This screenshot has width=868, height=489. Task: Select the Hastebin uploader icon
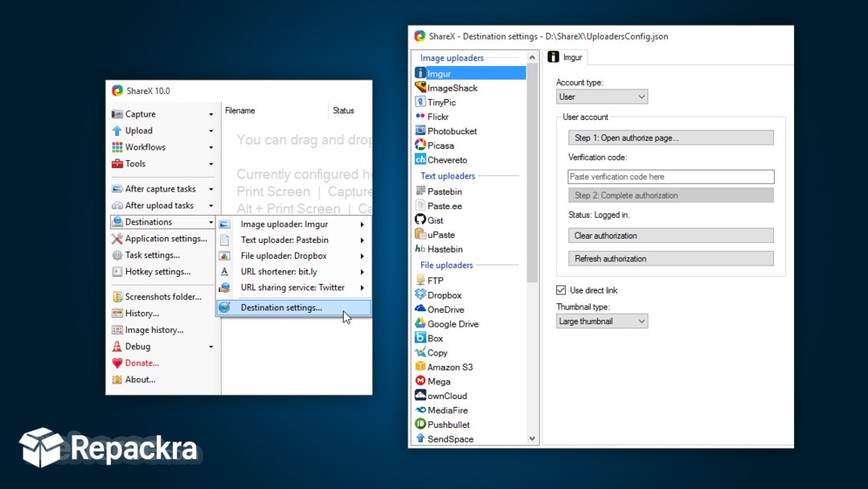(420, 249)
